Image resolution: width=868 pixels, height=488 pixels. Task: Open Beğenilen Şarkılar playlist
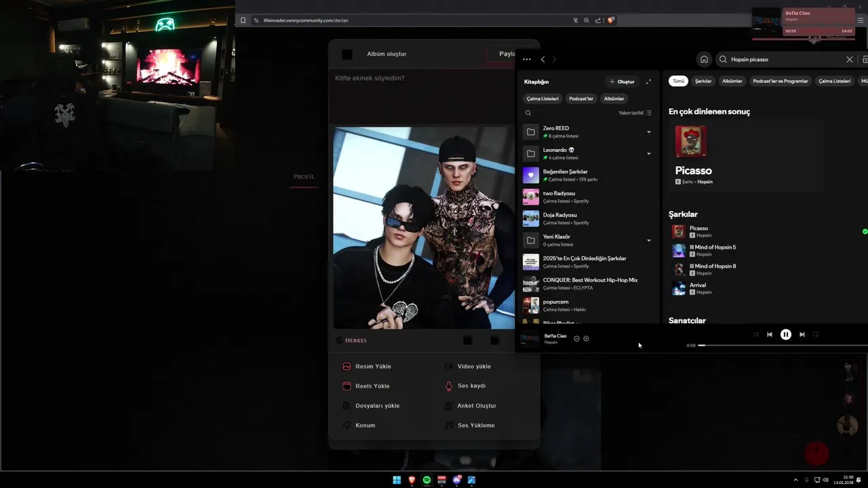pyautogui.click(x=589, y=176)
